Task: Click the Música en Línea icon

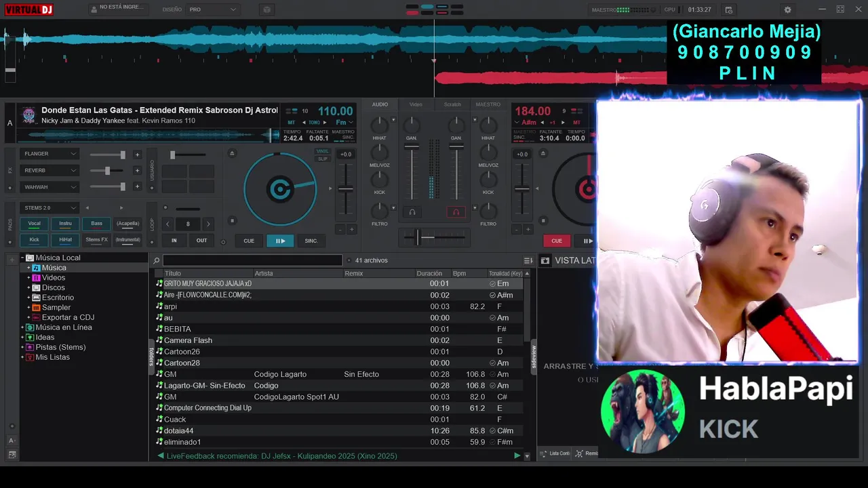Action: 30,327
